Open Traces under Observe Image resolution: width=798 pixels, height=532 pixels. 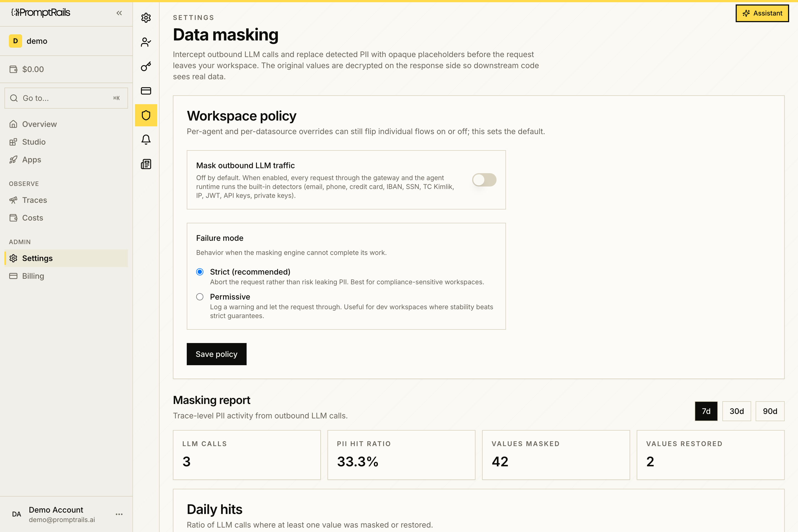(66, 200)
